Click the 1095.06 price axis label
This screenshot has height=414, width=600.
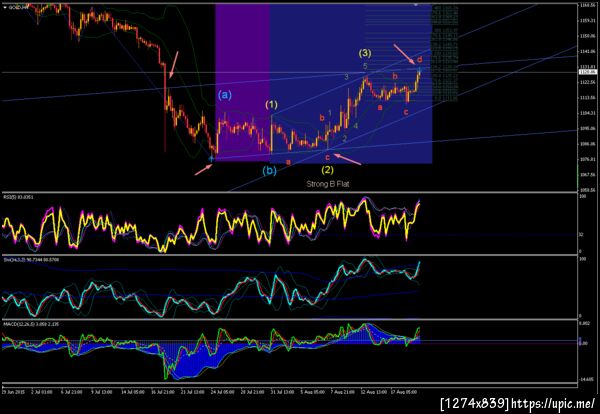click(x=587, y=129)
